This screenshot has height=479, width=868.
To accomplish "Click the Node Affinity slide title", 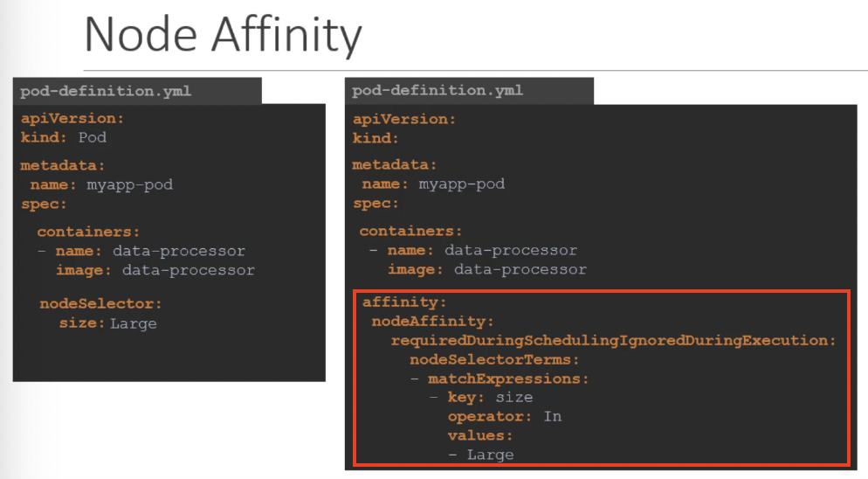I will (x=223, y=34).
